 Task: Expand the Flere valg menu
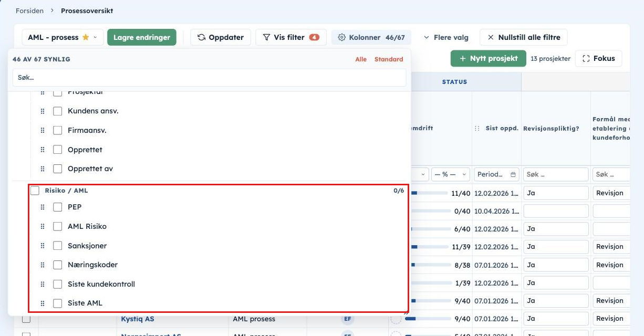[445, 37]
